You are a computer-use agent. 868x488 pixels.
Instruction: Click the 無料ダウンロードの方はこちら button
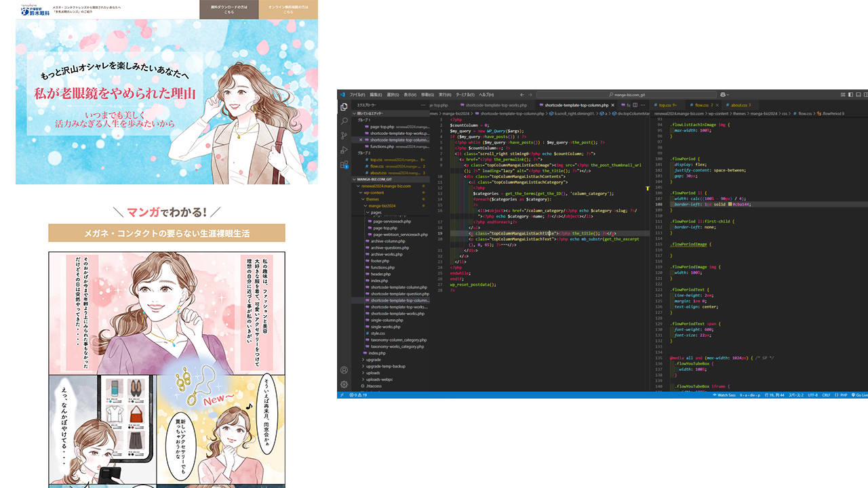point(229,9)
